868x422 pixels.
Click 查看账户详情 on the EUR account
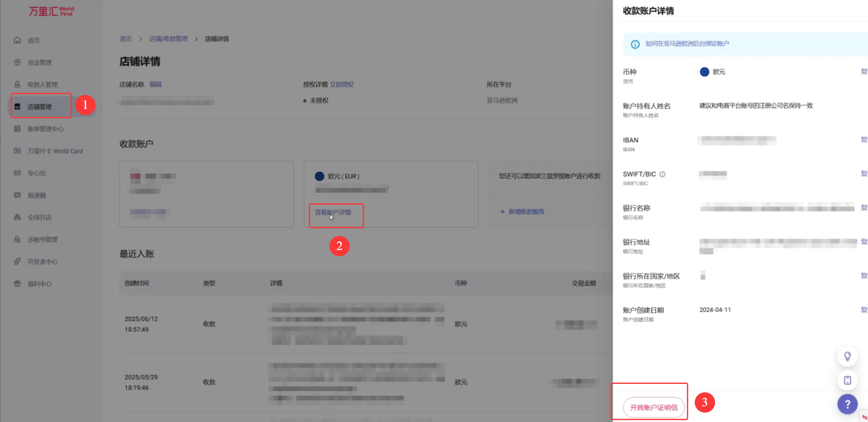333,212
